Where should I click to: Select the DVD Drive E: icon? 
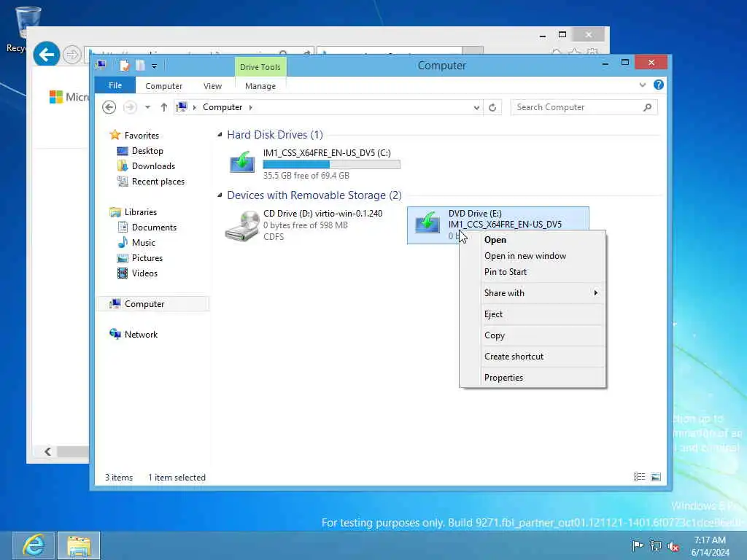point(427,222)
